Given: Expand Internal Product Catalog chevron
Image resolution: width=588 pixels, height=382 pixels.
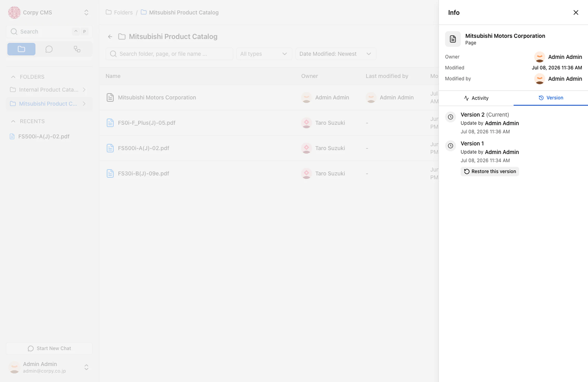Looking at the screenshot, I should [x=84, y=90].
